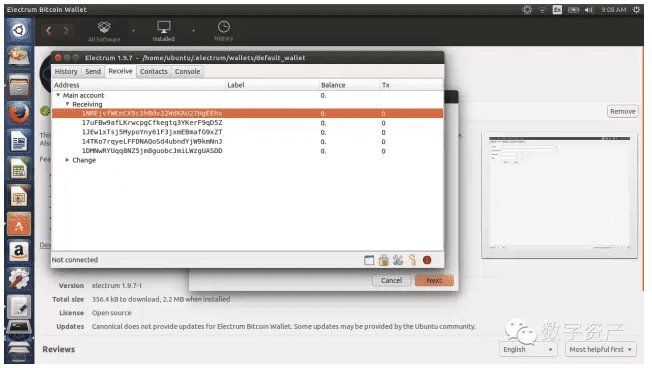
Task: Open Installed view in Software Center
Action: point(163,32)
